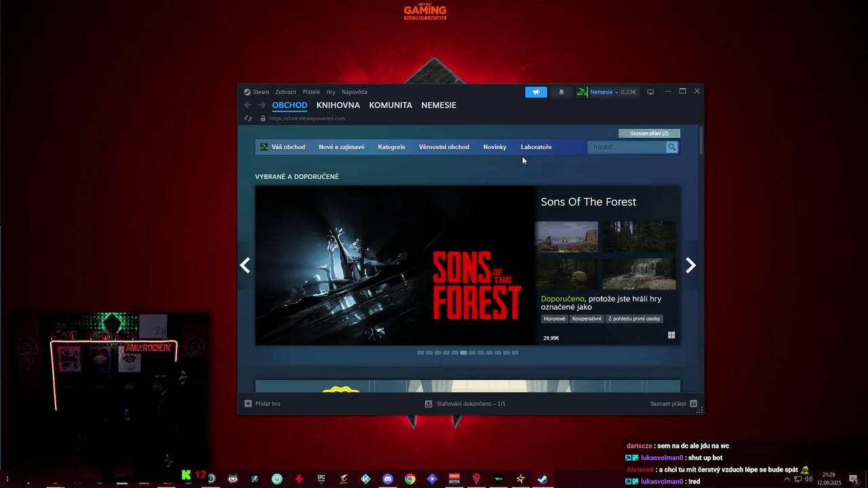Click the Steam icon on the taskbar

pyautogui.click(x=542, y=479)
